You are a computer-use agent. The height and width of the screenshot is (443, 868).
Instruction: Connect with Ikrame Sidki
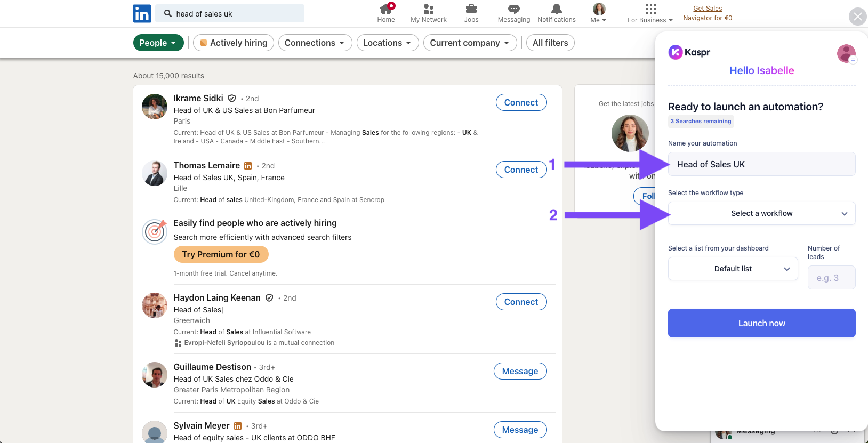[x=521, y=102]
